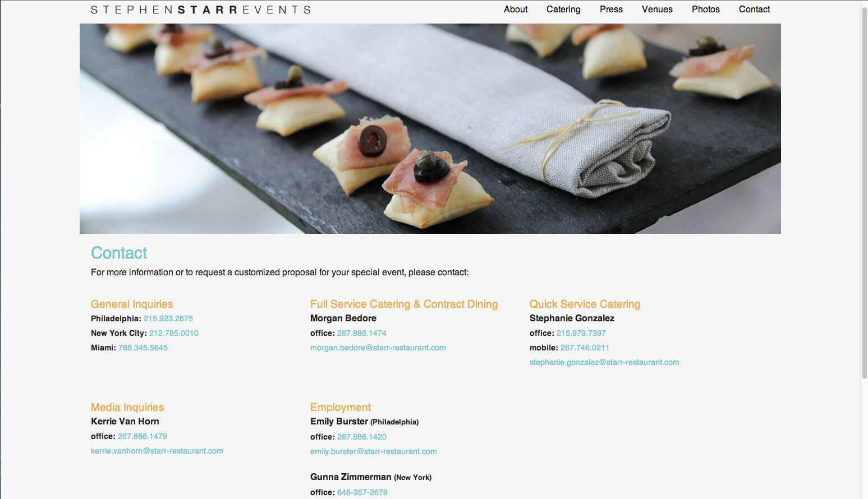The width and height of the screenshot is (868, 499).
Task: Go to the Press page
Action: 611,10
